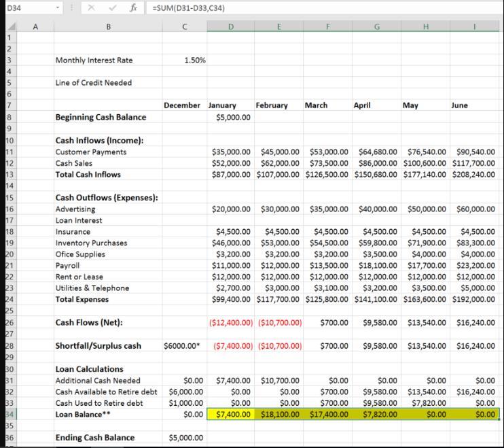Select column H header

(426, 27)
